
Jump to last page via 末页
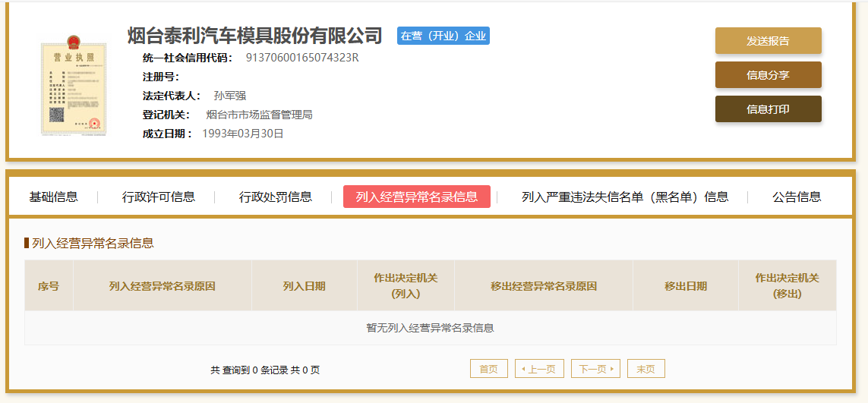(x=646, y=369)
